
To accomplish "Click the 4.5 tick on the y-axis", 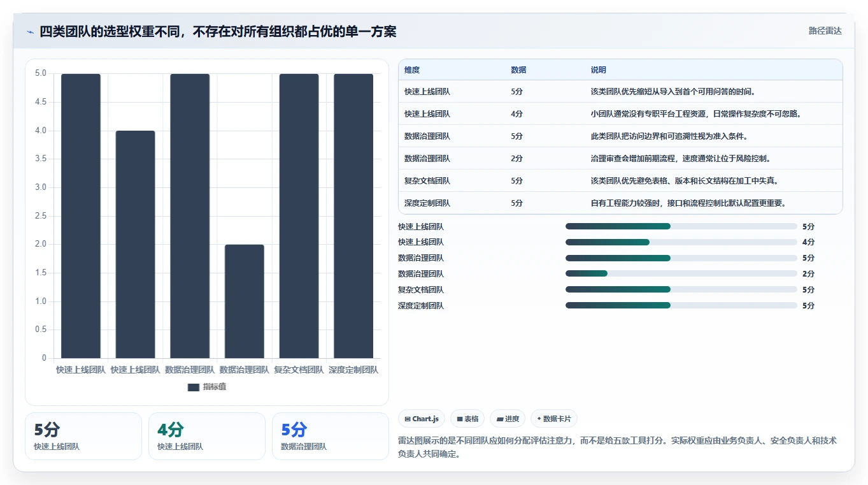I will (40, 102).
